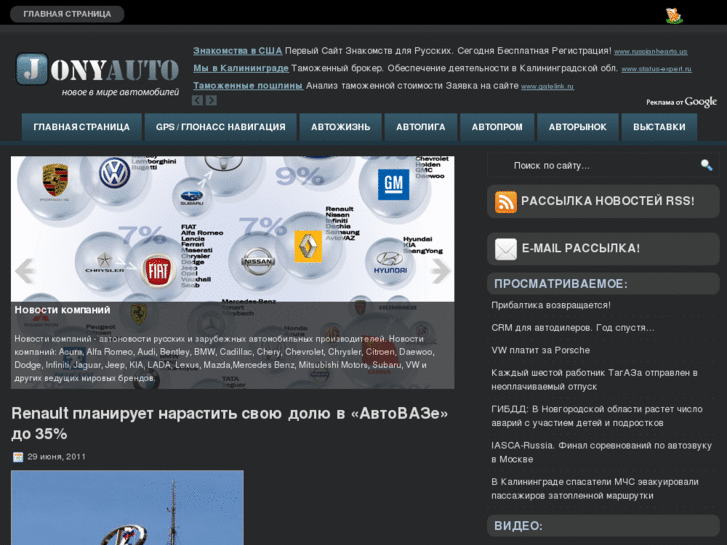Click the calendar icon beside 29 июня, 2011
Viewport: 727px width, 545px height.
tap(18, 457)
